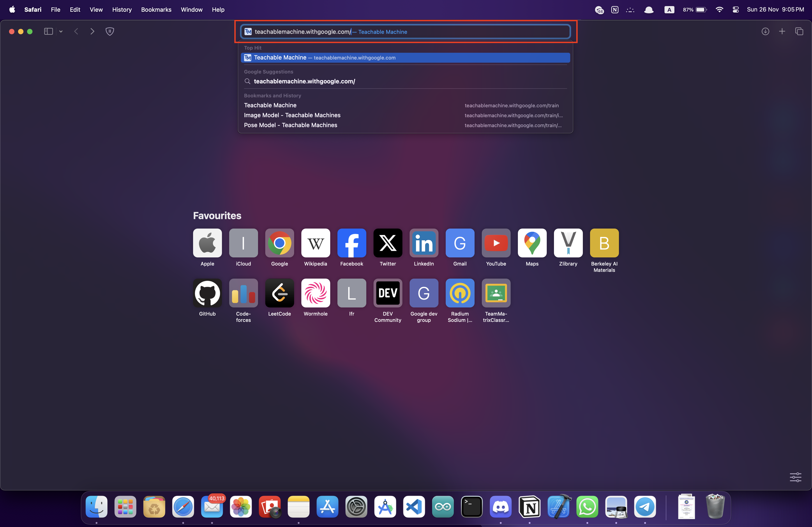This screenshot has width=812, height=527.
Task: Open the History menu
Action: coord(122,9)
